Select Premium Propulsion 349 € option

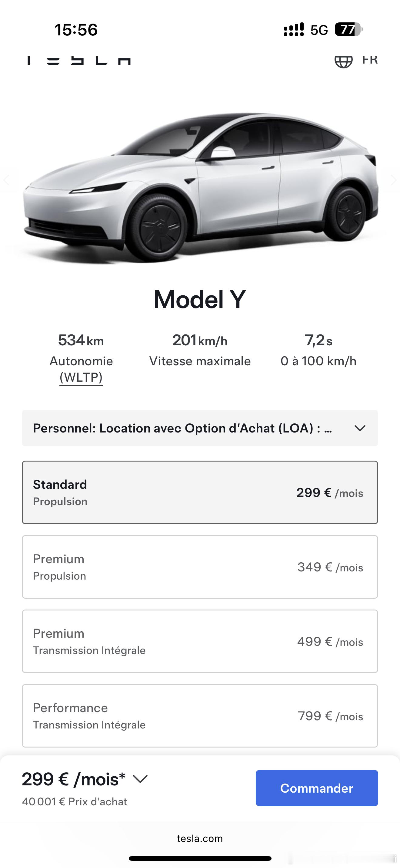pos(200,567)
